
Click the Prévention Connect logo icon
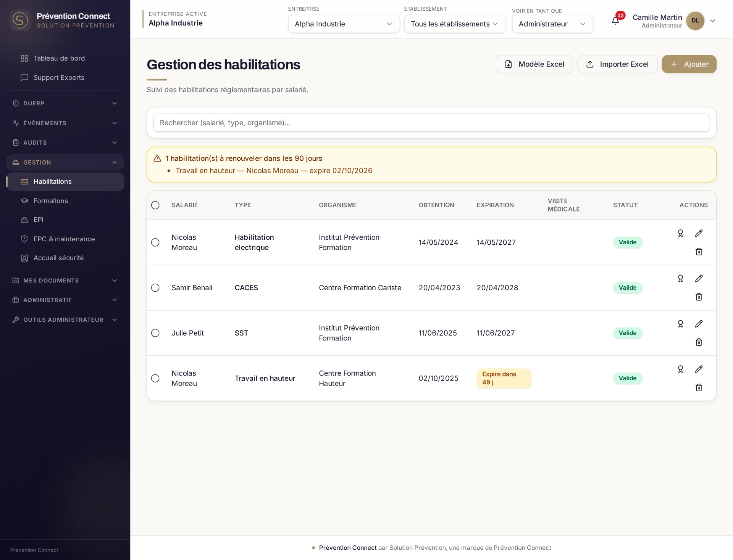pos(20,20)
